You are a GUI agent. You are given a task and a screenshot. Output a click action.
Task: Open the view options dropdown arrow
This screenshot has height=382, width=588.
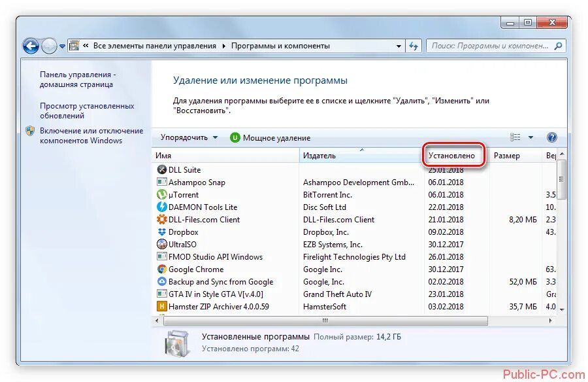coord(531,137)
